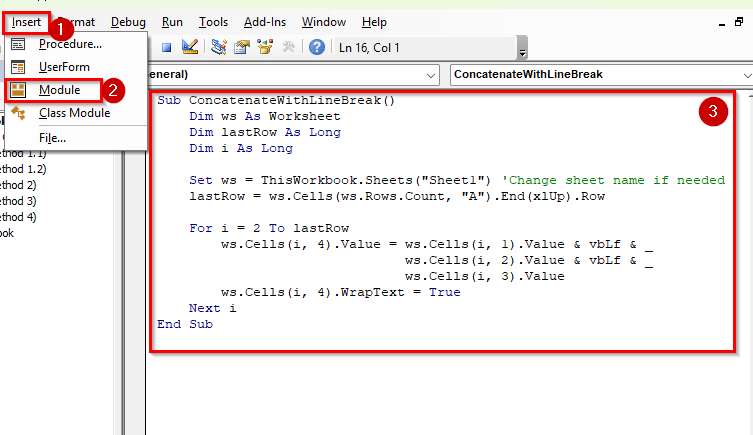Click the 'Next i' code line
This screenshot has height=435, width=753.
coord(212,308)
